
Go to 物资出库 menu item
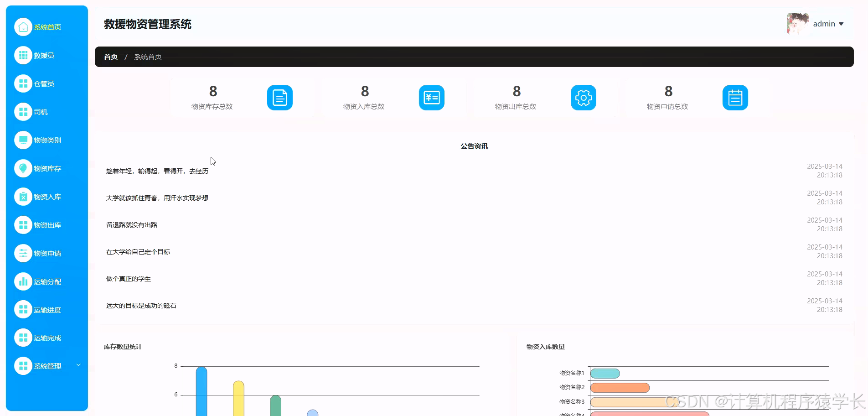tap(47, 225)
